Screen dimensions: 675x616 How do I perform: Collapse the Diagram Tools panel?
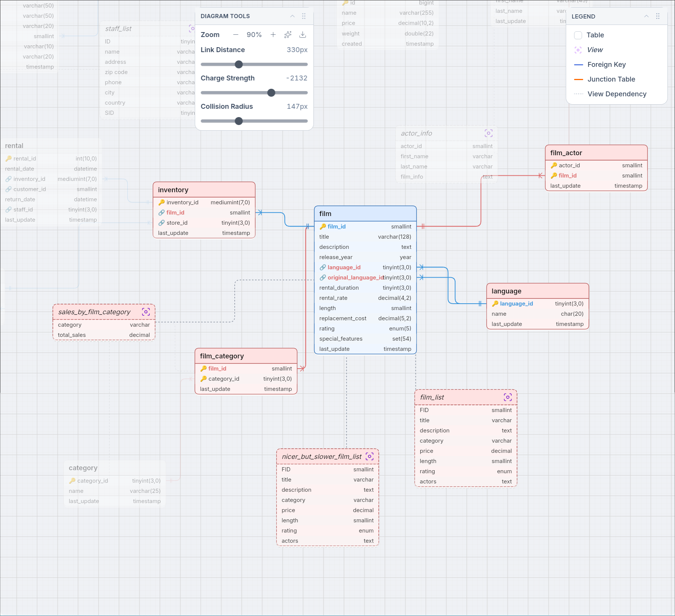click(292, 16)
